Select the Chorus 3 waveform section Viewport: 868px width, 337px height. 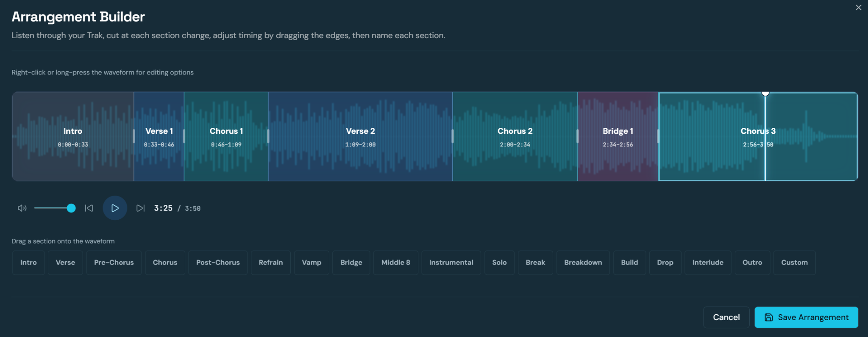tap(758, 136)
